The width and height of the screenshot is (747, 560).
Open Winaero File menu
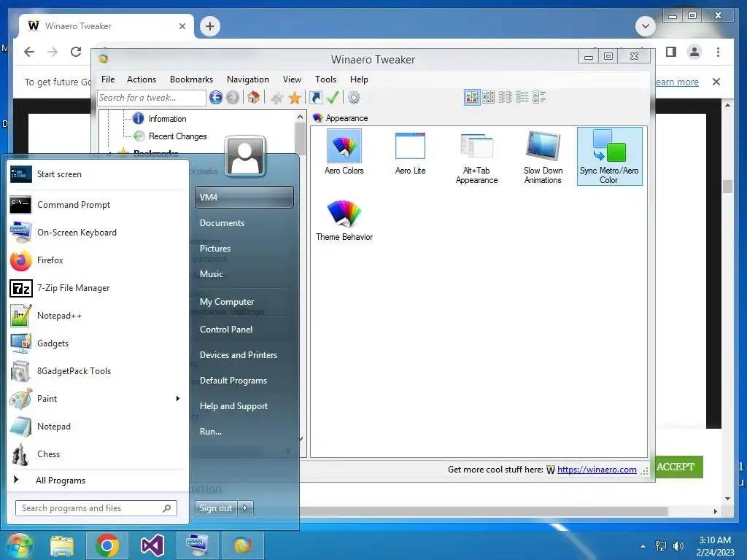[x=108, y=79]
